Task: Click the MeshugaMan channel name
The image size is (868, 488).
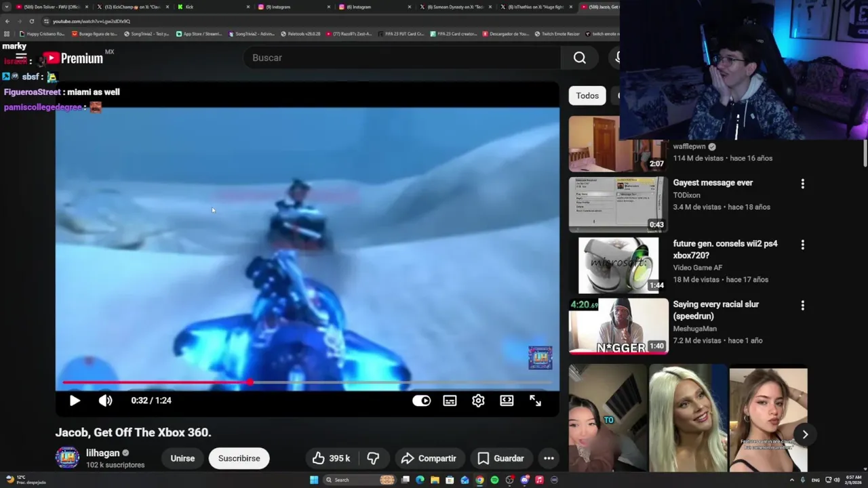Action: point(694,329)
